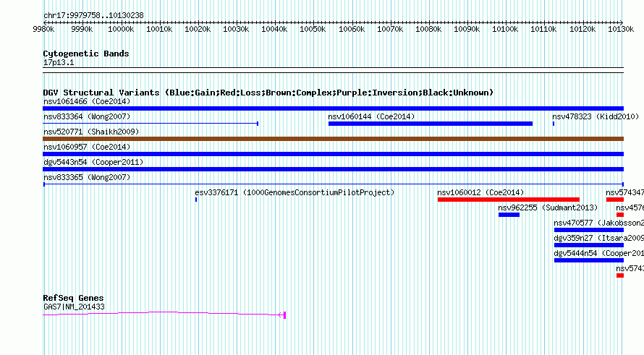Screen dimensions: 644x355
Task: Click the nsv1060957 blue gain bar
Action: pos(333,154)
